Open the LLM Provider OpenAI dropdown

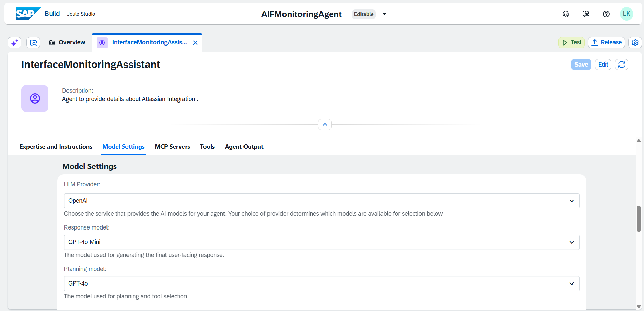pyautogui.click(x=321, y=201)
